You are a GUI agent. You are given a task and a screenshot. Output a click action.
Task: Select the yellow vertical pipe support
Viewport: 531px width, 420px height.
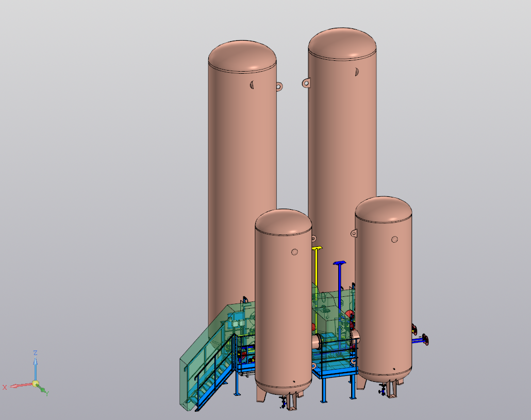pos(316,265)
